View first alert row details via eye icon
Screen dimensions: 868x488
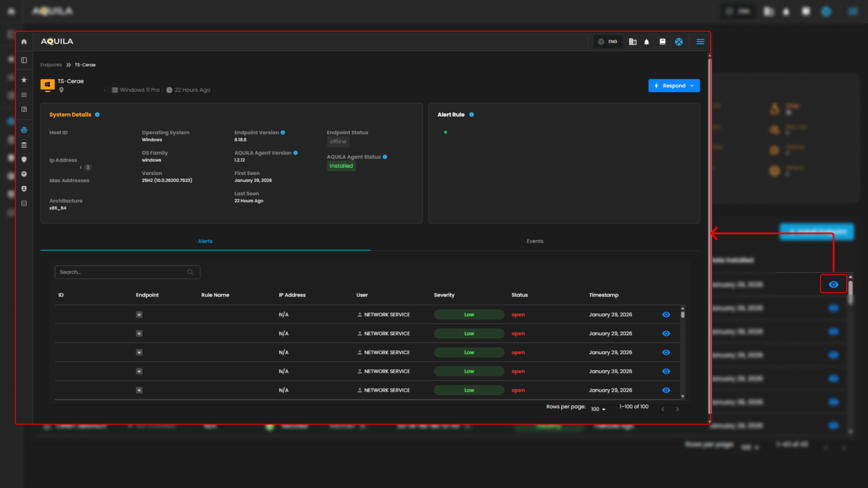coord(666,314)
